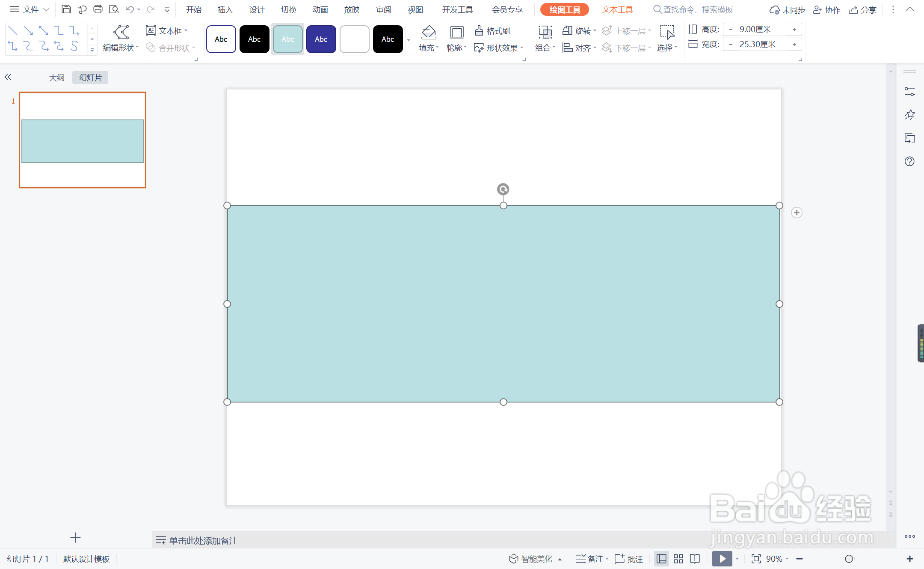Image resolution: width=924 pixels, height=569 pixels.
Task: Increase height with plus stepper
Action: click(794, 30)
